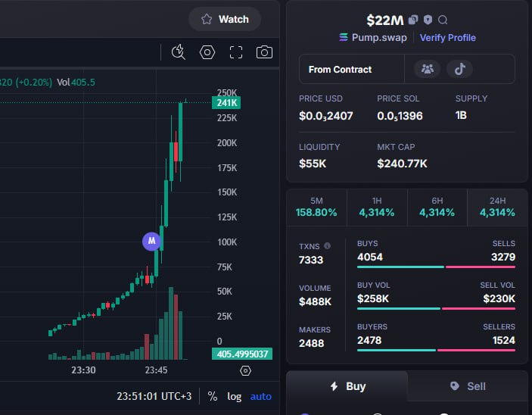The height and width of the screenshot is (415, 532).
Task: Click the BUYS count 4054
Action: point(370,257)
